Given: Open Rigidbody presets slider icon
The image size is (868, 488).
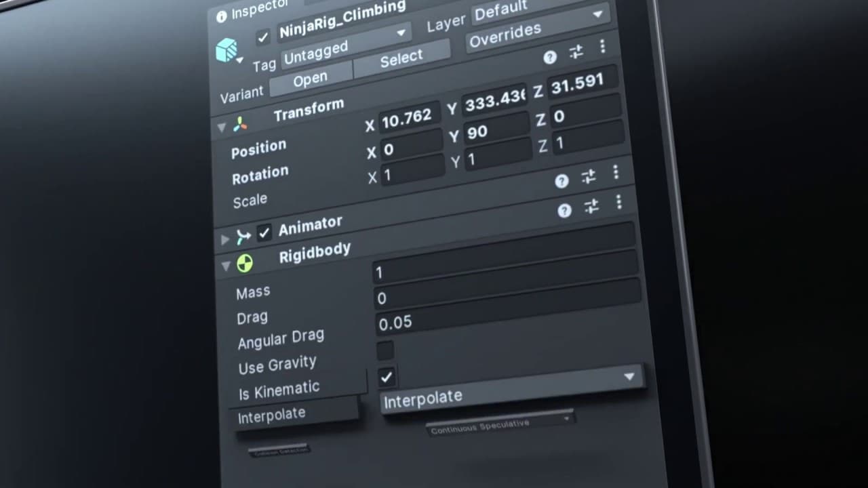Looking at the screenshot, I should click(x=591, y=206).
